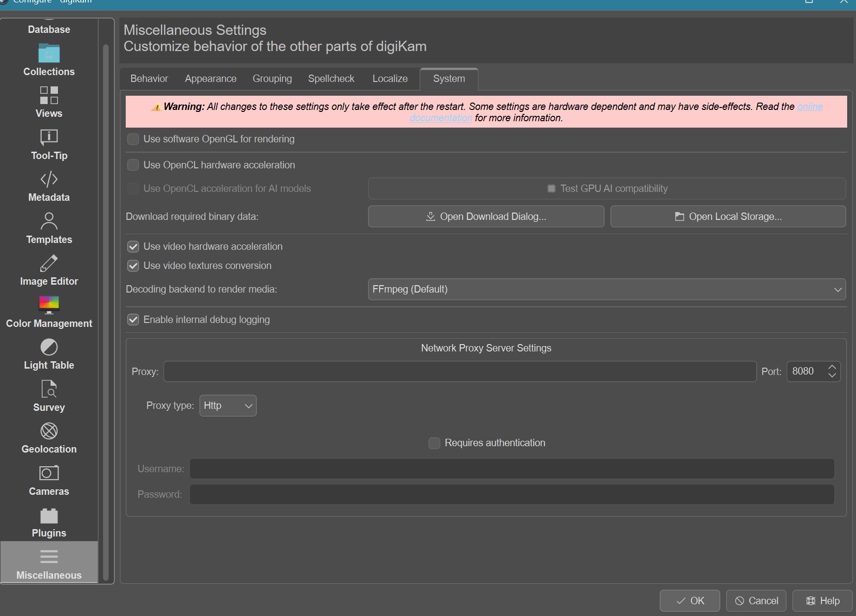Click into the Proxy address field
Screen dimensions: 856x616
click(460, 372)
